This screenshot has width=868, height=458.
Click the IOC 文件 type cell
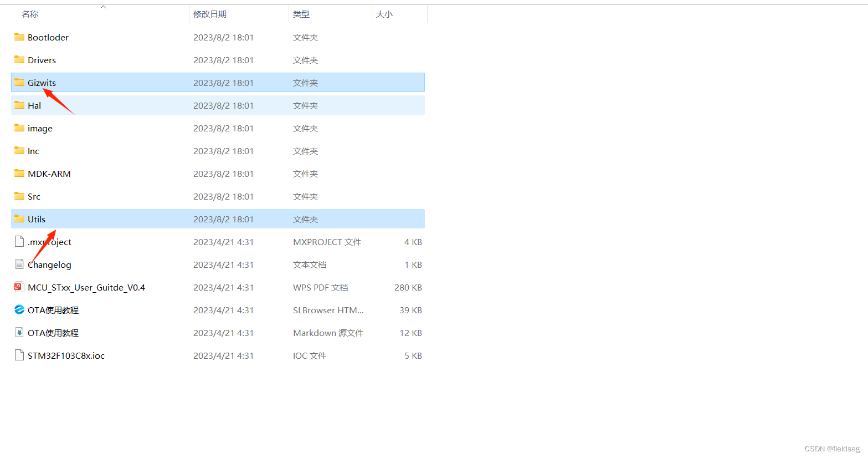pyautogui.click(x=310, y=355)
